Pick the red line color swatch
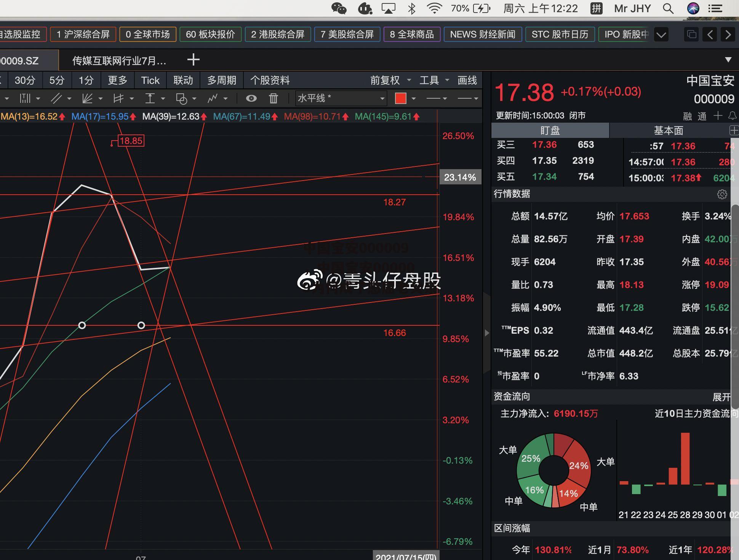Screen dimensions: 739x560 pyautogui.click(x=400, y=99)
